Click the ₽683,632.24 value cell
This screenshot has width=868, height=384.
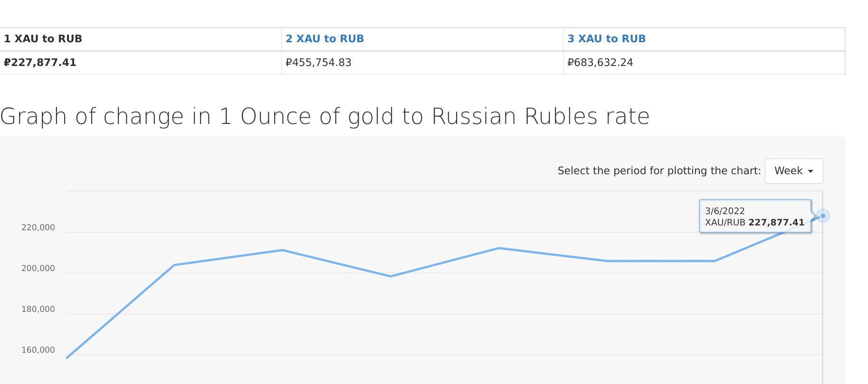coord(600,63)
